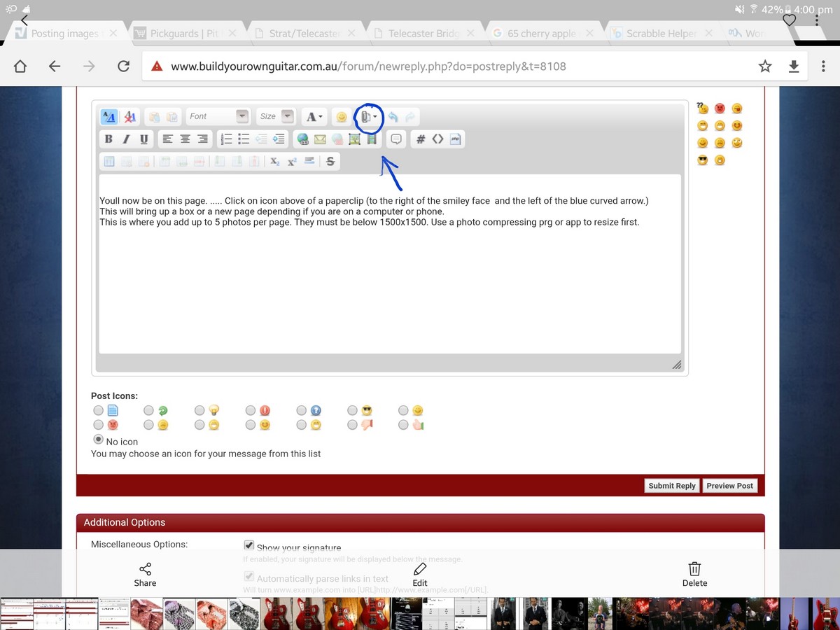Select the blue page post icon radio
840x630 pixels.
click(99, 410)
